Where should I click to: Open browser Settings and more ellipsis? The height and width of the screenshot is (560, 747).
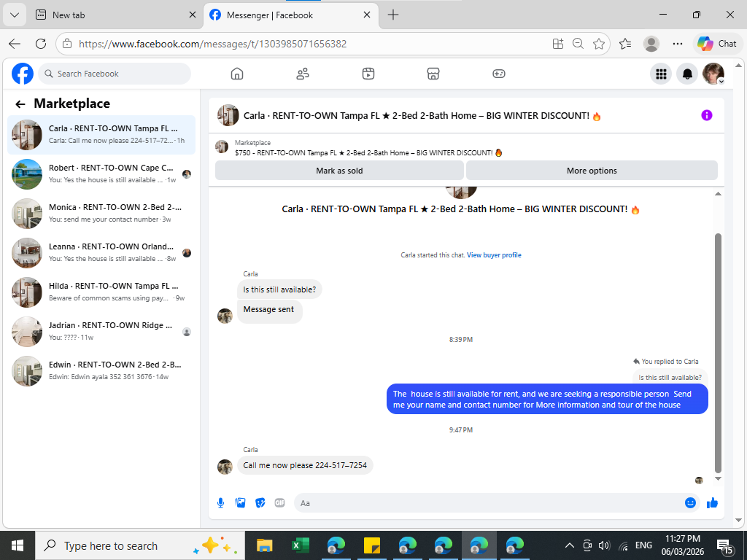point(678,44)
